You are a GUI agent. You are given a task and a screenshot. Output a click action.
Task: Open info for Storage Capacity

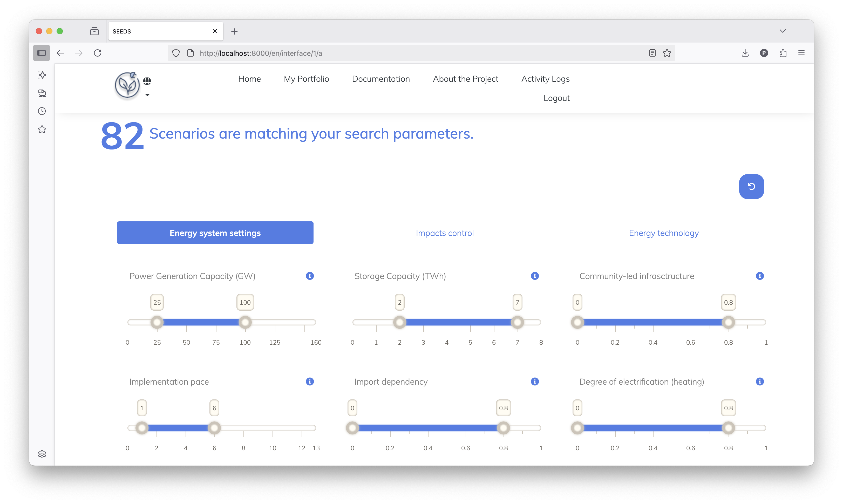click(x=535, y=276)
